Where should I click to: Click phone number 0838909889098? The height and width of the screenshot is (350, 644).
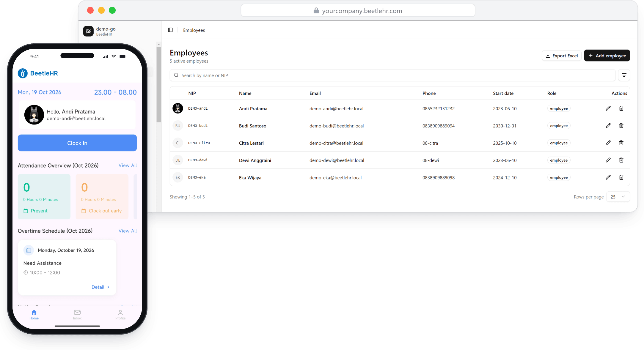coord(439,177)
